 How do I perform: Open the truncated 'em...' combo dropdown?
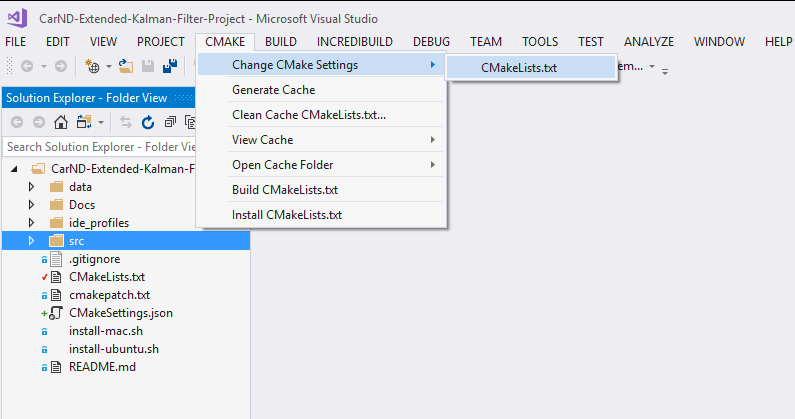click(652, 66)
